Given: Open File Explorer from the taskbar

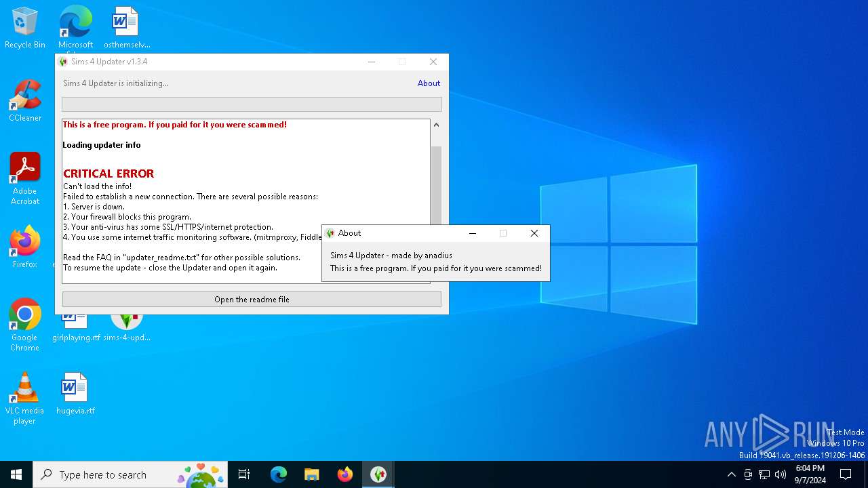Looking at the screenshot, I should [x=312, y=474].
